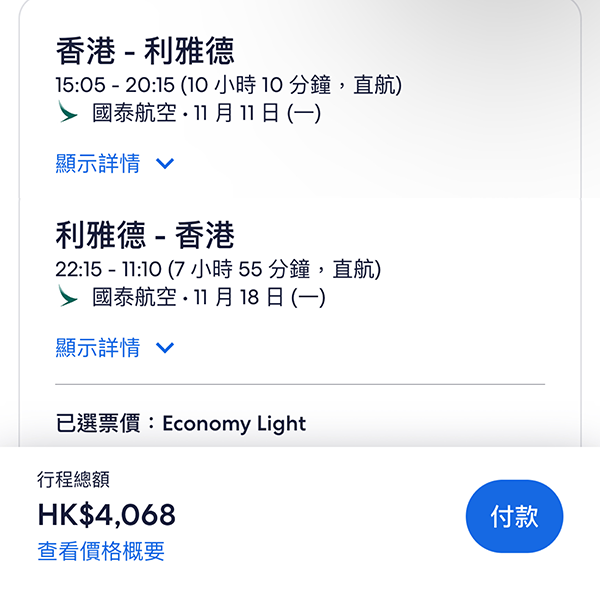Image resolution: width=600 pixels, height=600 pixels.
Task: Click the Economy Light selected fare
Action: click(x=234, y=423)
